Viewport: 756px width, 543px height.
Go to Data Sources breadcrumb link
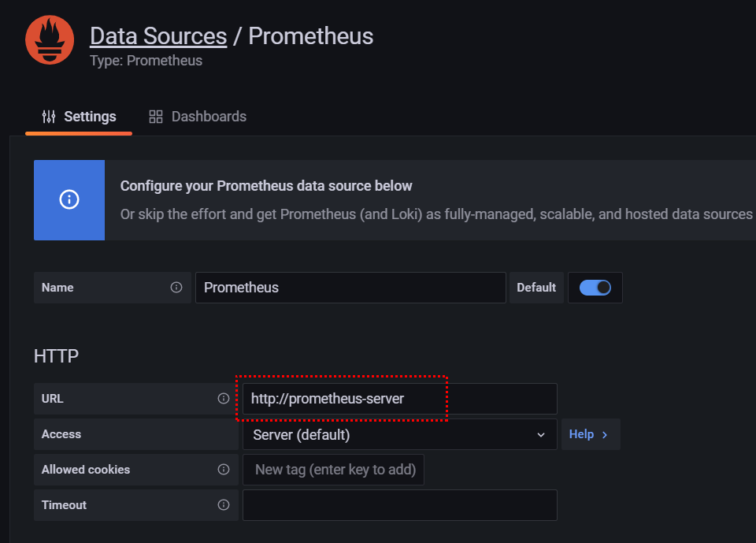point(158,36)
